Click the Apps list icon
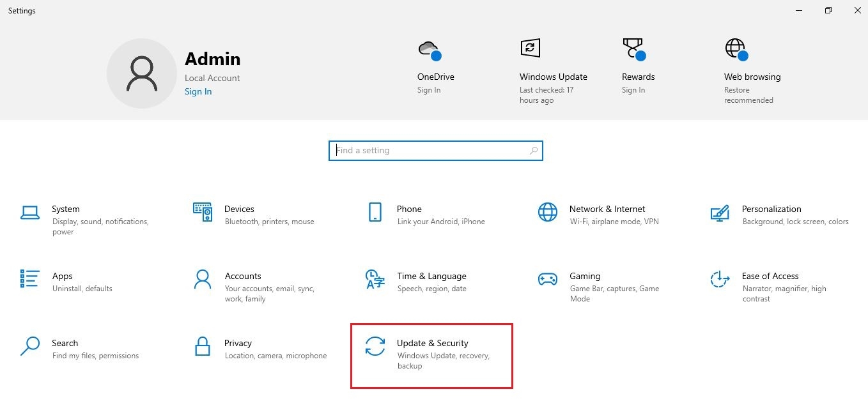The width and height of the screenshot is (868, 410). [x=30, y=279]
